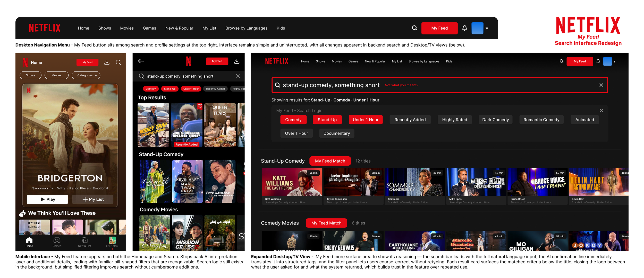644x278 pixels.
Task: Click My Feed button in expanded desktop header
Action: click(580, 61)
